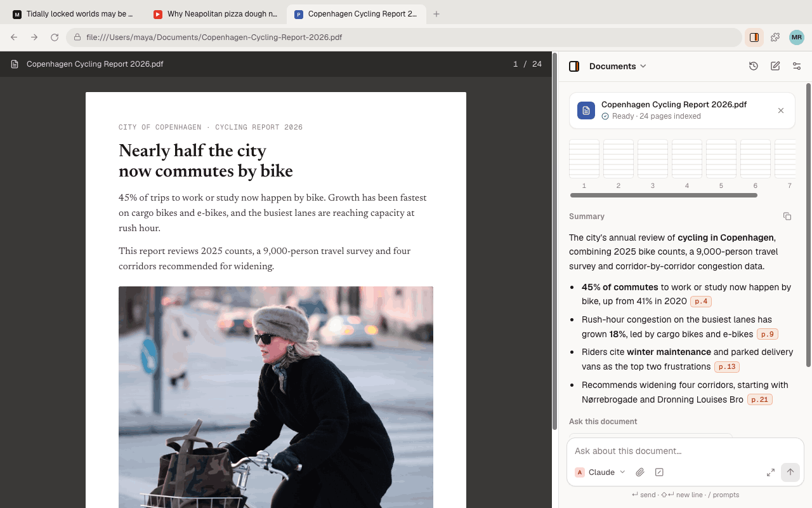
Task: Click the address bar URL field
Action: coord(404,37)
